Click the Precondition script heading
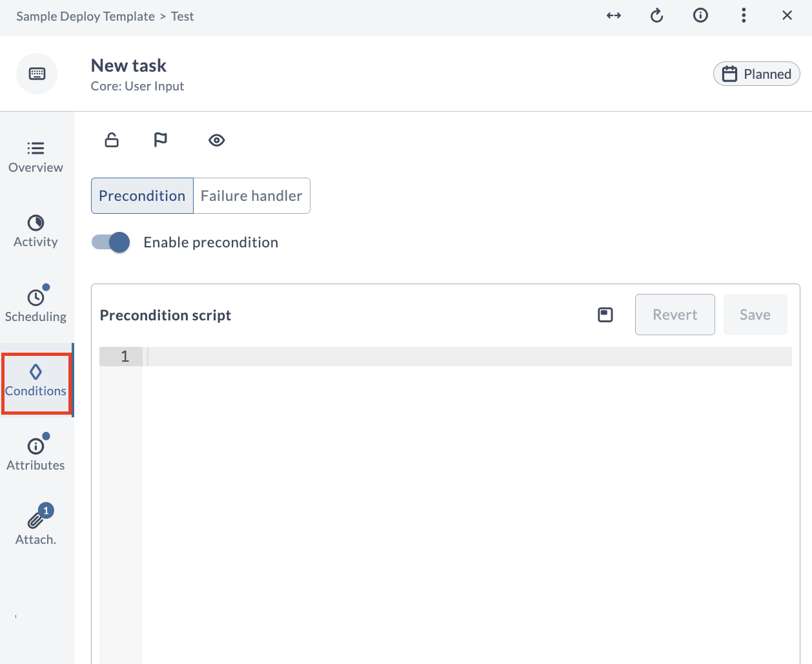The height and width of the screenshot is (664, 812). [165, 315]
